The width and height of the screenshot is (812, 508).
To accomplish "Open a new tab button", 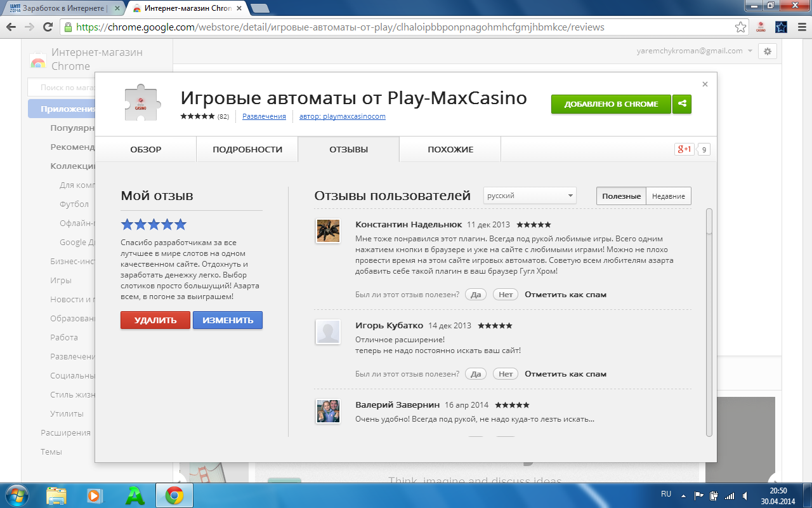I will (x=259, y=8).
